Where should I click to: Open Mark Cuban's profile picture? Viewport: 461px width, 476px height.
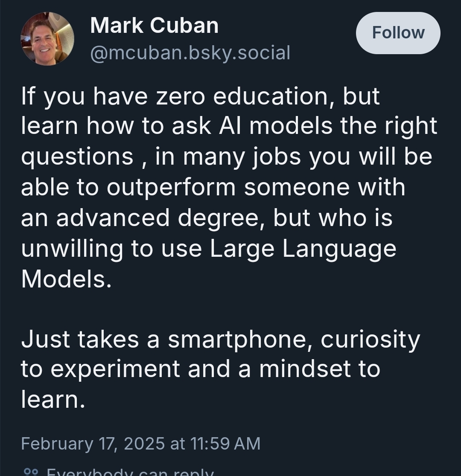pyautogui.click(x=47, y=39)
